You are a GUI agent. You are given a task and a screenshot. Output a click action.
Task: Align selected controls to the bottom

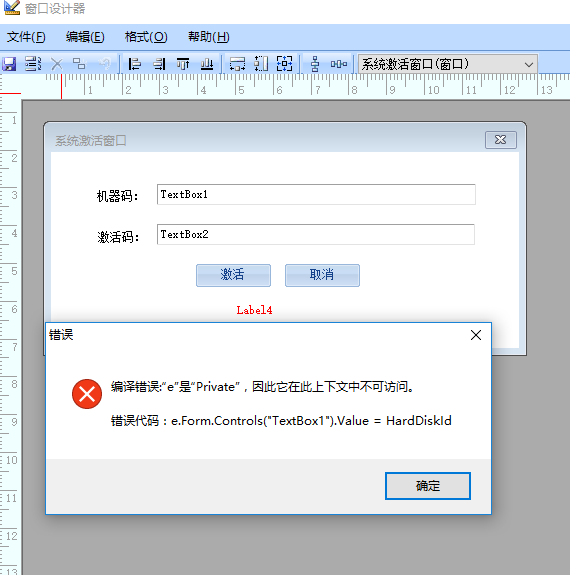pos(207,64)
